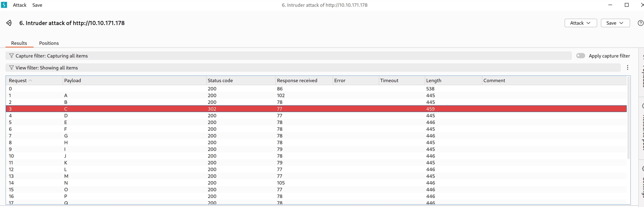This screenshot has width=644, height=207.
Task: Click the Capture filter funnel icon
Action: (11, 56)
